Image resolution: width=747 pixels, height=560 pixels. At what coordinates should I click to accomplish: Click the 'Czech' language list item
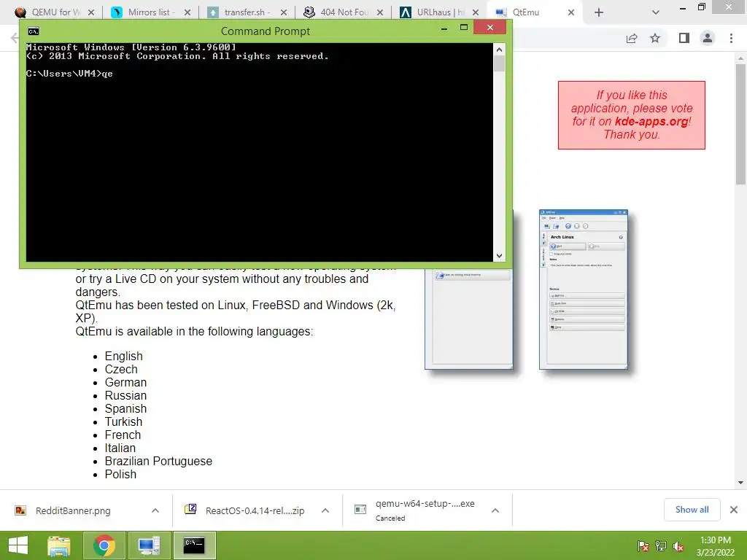121,369
